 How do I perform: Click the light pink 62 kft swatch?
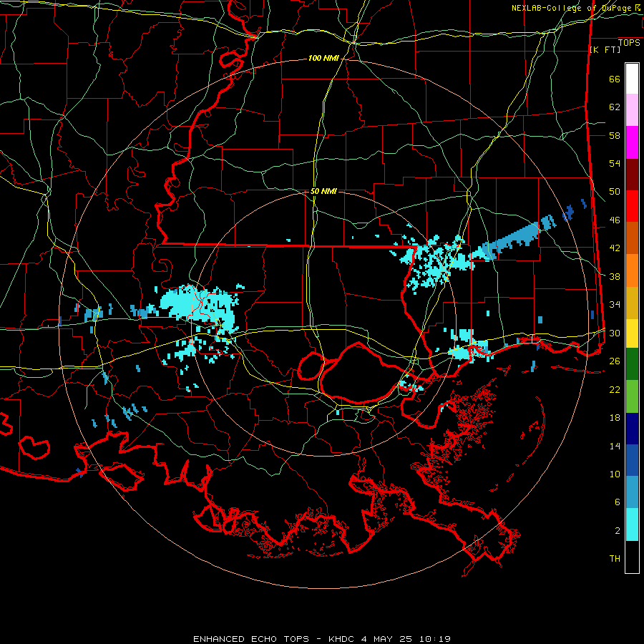click(x=632, y=109)
